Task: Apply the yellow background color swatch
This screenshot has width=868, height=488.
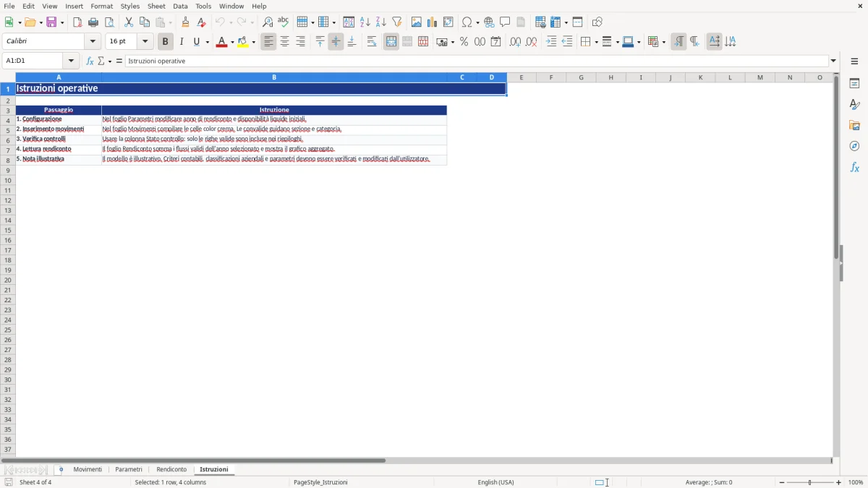Action: point(243,42)
